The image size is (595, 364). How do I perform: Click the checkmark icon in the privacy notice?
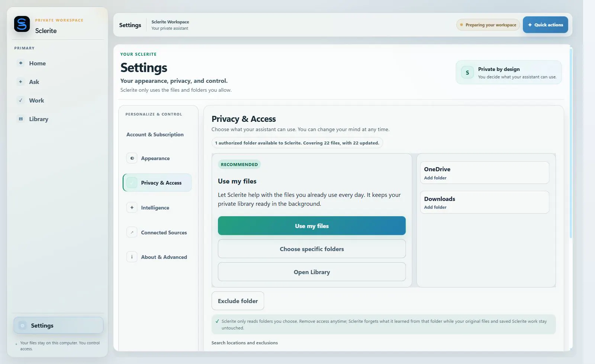(217, 321)
